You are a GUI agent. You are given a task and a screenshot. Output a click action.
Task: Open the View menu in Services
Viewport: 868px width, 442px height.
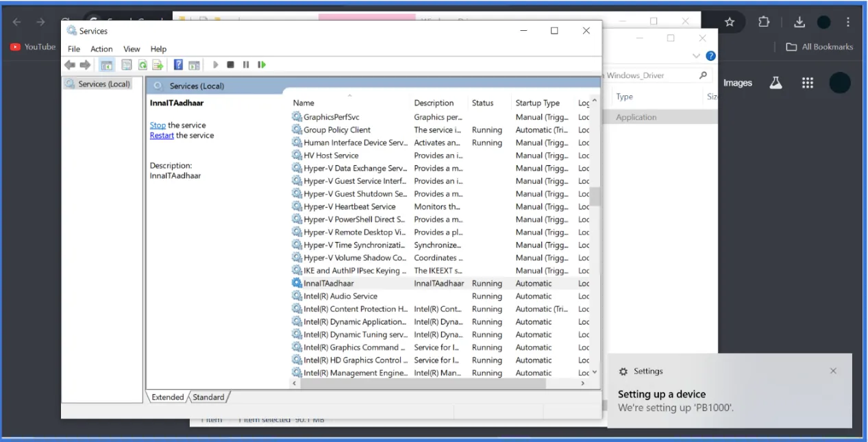pyautogui.click(x=132, y=49)
